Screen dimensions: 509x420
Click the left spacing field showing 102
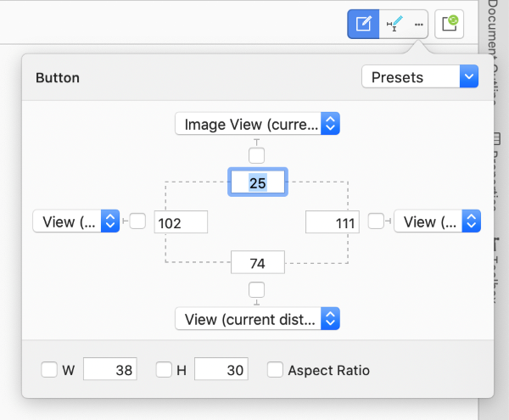pyautogui.click(x=182, y=222)
